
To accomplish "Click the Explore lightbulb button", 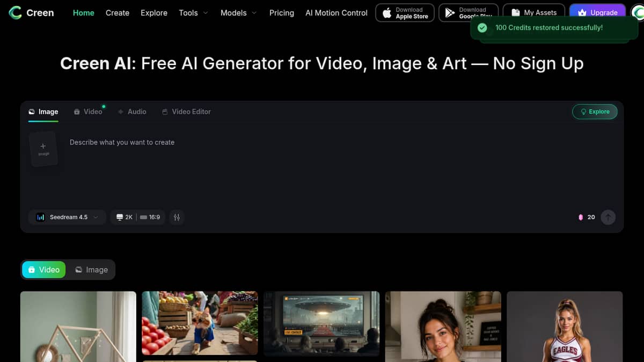I will click(595, 112).
